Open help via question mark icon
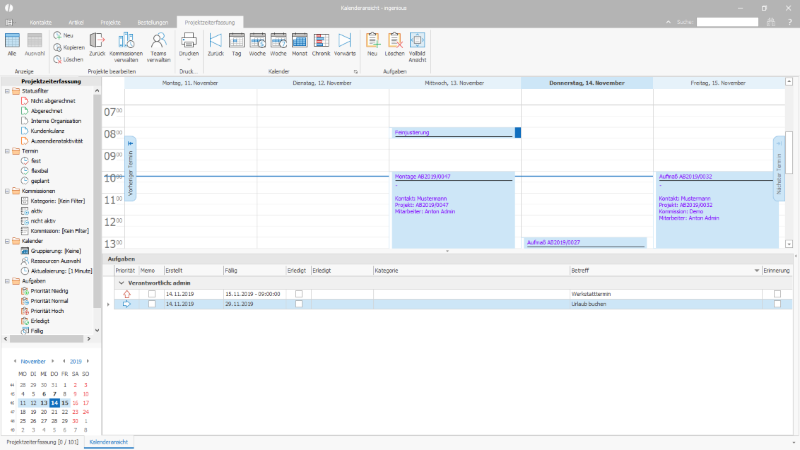 tap(790, 22)
